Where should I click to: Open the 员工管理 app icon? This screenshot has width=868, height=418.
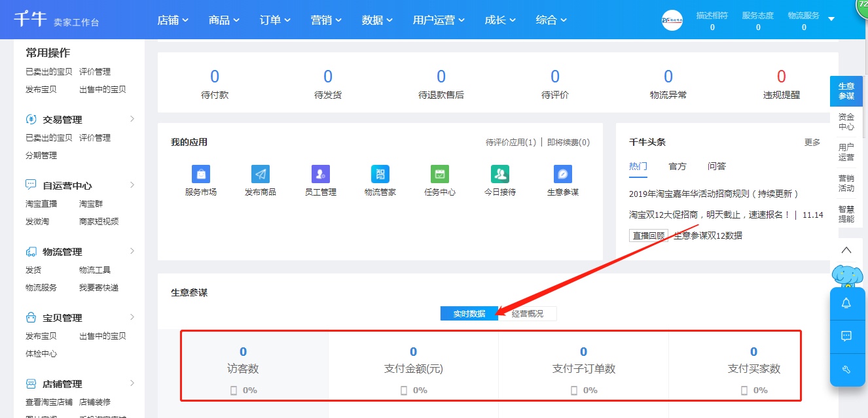coord(321,174)
